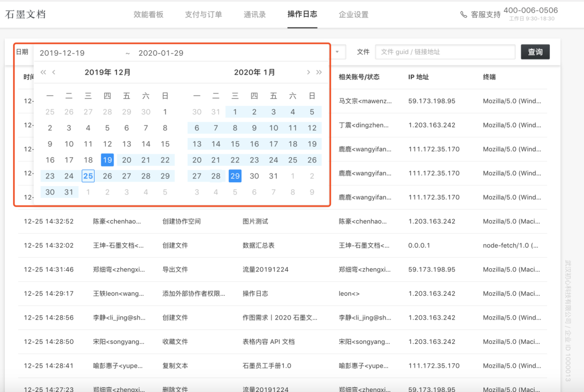Click the next year double-arrow icon

(319, 72)
